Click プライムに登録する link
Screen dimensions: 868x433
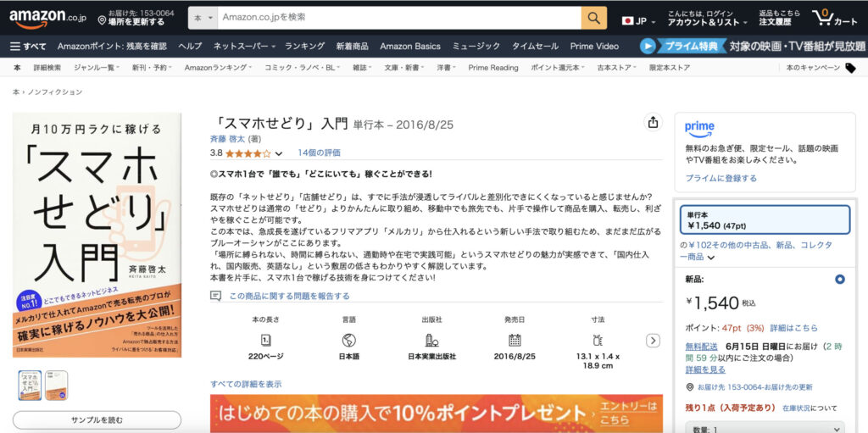pyautogui.click(x=721, y=178)
